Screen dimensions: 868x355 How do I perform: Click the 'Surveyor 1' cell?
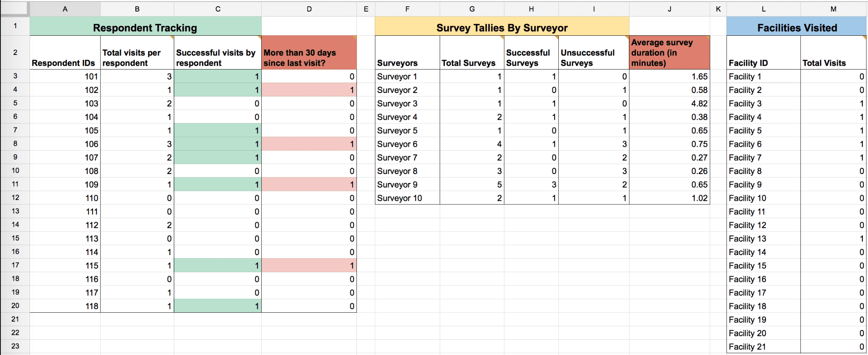coord(407,76)
